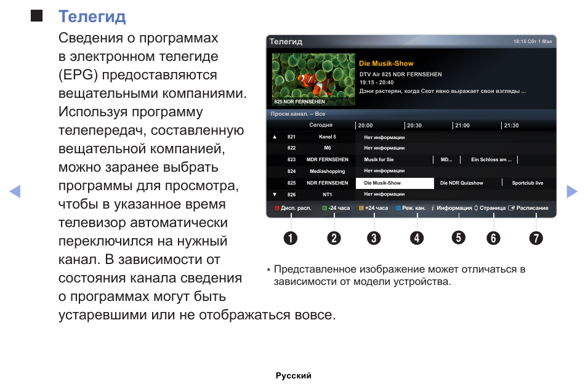The width and height of the screenshot is (588, 384).
Task: Select the highlighted Die Musik-Show program
Action: (x=395, y=183)
